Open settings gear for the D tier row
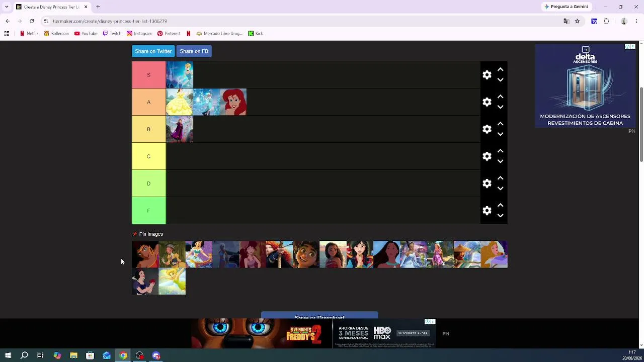This screenshot has width=644, height=362. [x=487, y=184]
